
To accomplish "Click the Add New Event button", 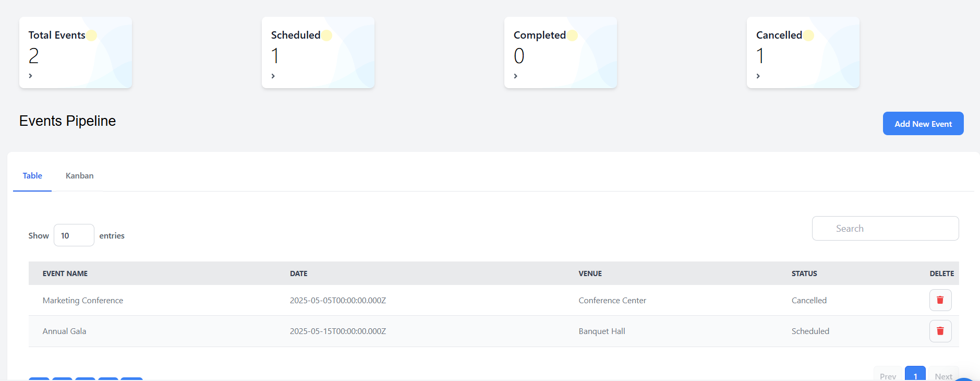I will pos(923,124).
